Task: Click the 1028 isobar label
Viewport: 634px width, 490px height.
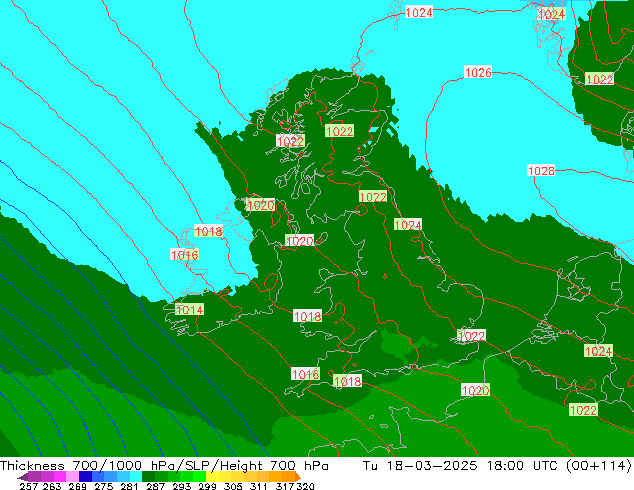Action: (x=541, y=171)
